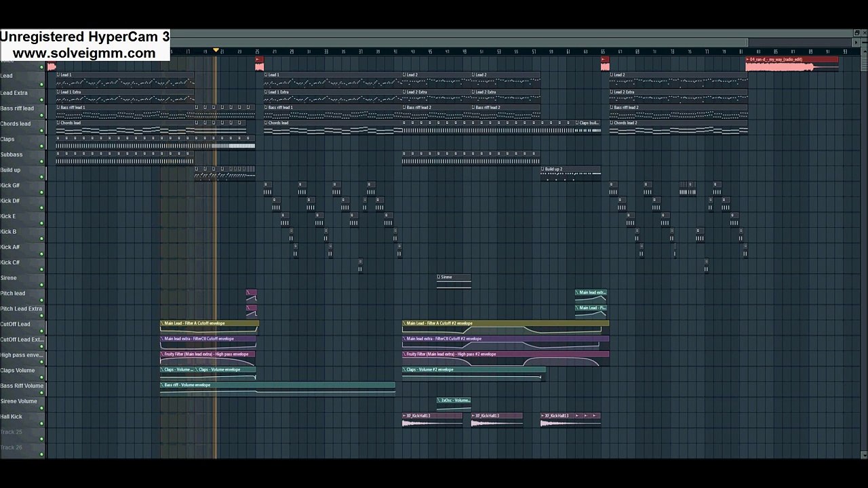The width and height of the screenshot is (868, 488).
Task: Click the horizontal playlist scrollbar thumb
Action: 458,42
